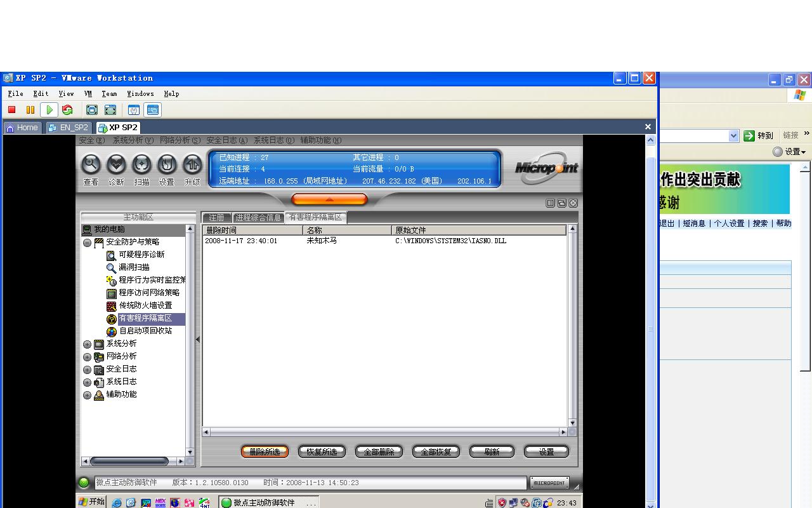Select 可疑程序诊断 tree item
Viewport: 812px width, 508px height.
coord(141,255)
